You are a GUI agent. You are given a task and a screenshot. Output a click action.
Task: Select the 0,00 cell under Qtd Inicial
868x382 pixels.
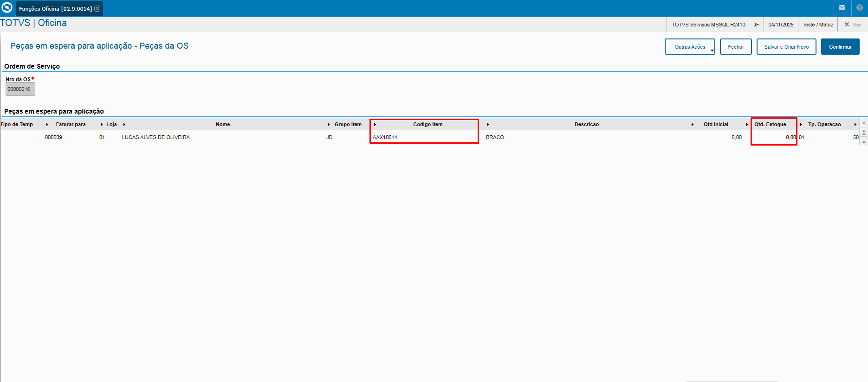coord(737,137)
